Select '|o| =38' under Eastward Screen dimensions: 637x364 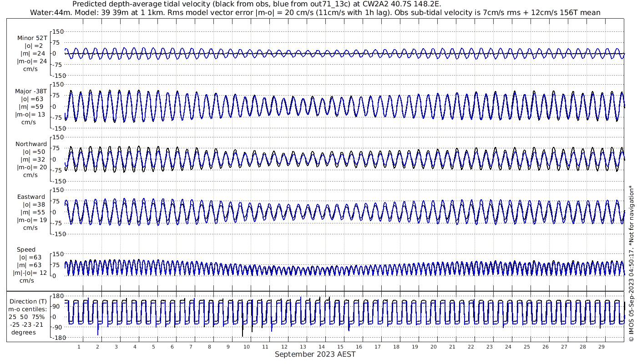tap(35, 204)
